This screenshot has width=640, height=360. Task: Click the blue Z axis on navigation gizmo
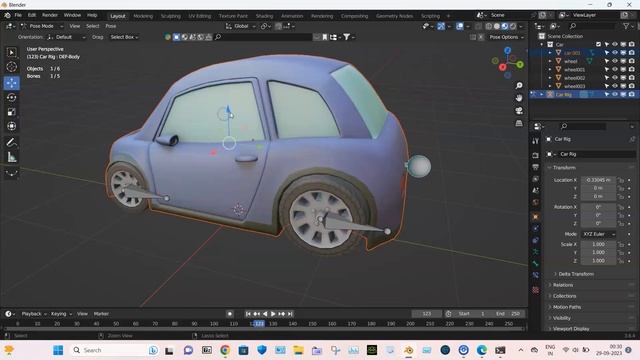click(x=507, y=50)
